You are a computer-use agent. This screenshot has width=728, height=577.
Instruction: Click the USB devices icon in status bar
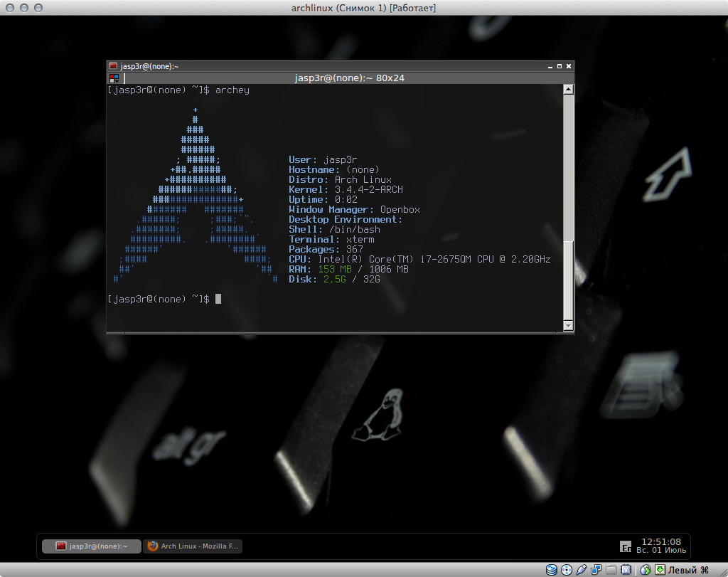tap(582, 570)
